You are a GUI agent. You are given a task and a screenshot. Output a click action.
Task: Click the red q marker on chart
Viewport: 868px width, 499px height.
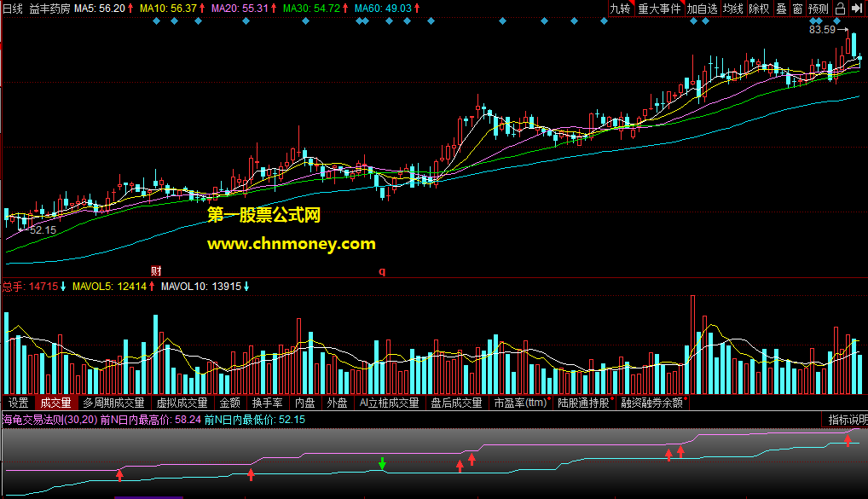click(x=382, y=270)
